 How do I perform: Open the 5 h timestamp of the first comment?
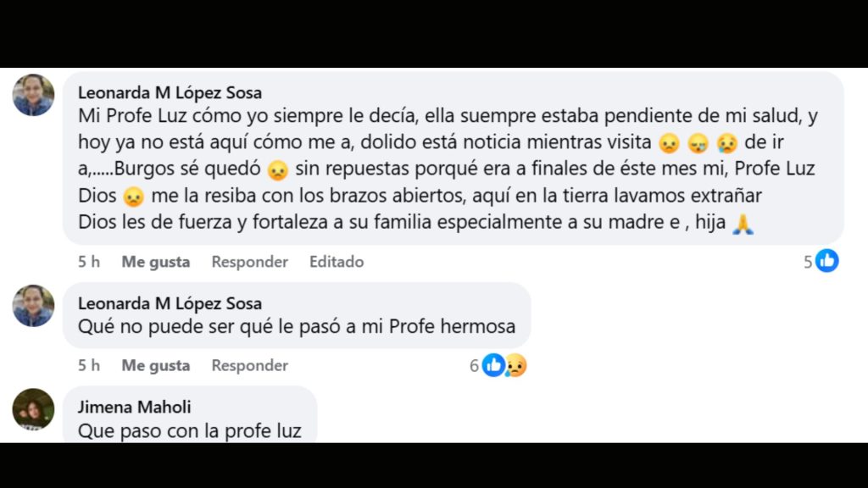point(90,262)
